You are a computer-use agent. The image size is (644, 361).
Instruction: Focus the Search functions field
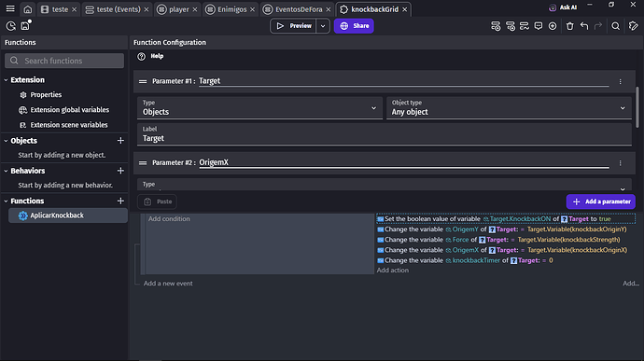(x=64, y=61)
